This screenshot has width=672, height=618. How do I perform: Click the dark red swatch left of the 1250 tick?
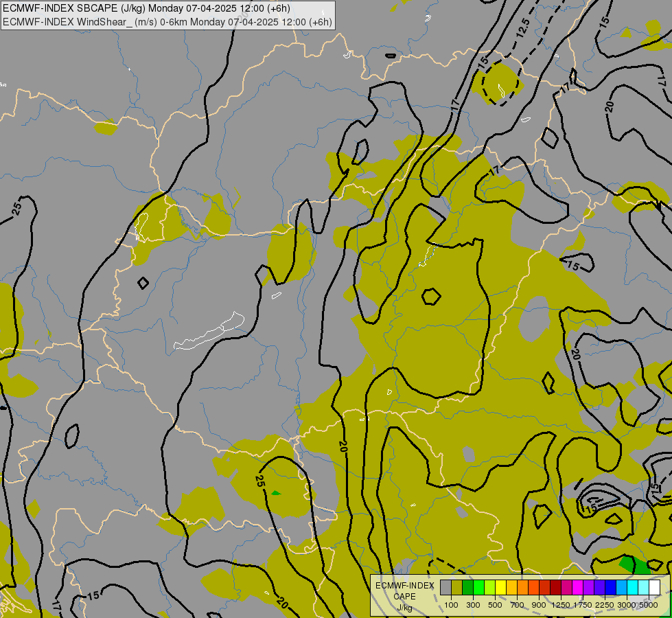pos(556,587)
